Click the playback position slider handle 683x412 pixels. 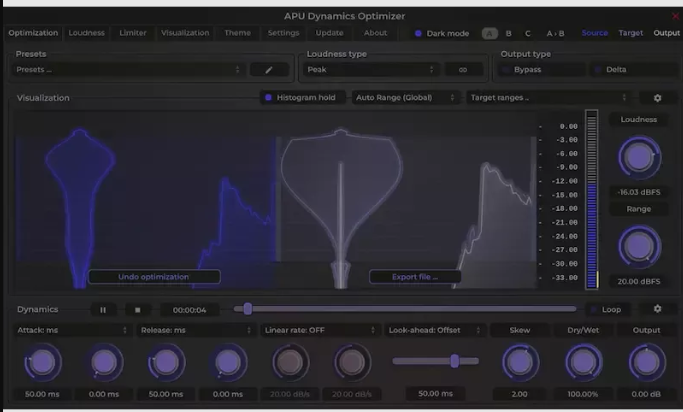(x=248, y=309)
